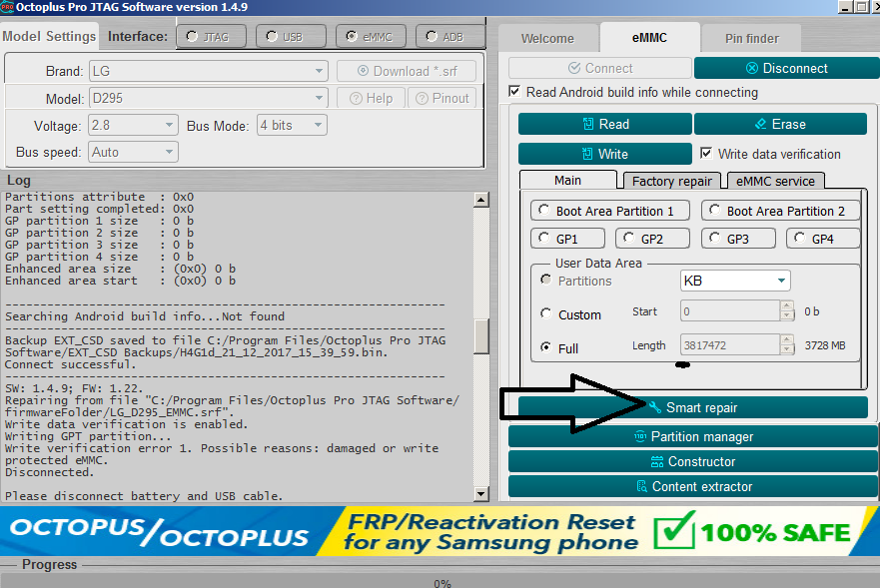Decrease the Length value with down arrow
Viewport: 880px width, 588px height.
point(787,349)
